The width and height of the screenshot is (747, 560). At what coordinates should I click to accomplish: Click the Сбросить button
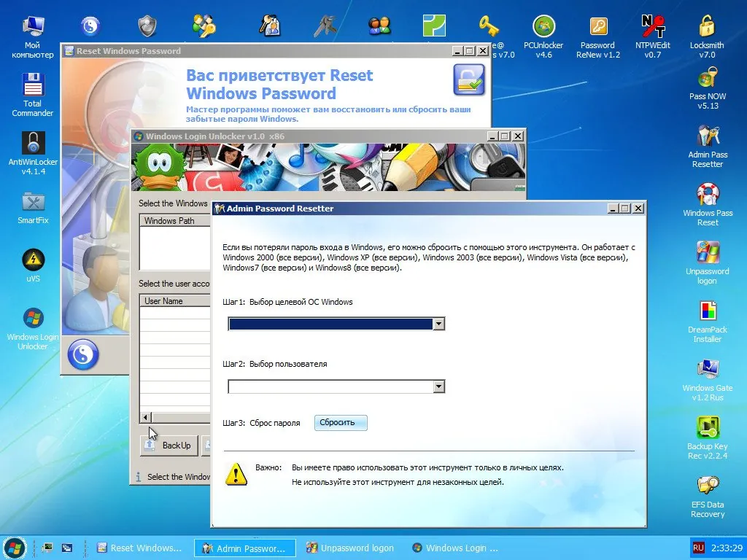pos(341,422)
